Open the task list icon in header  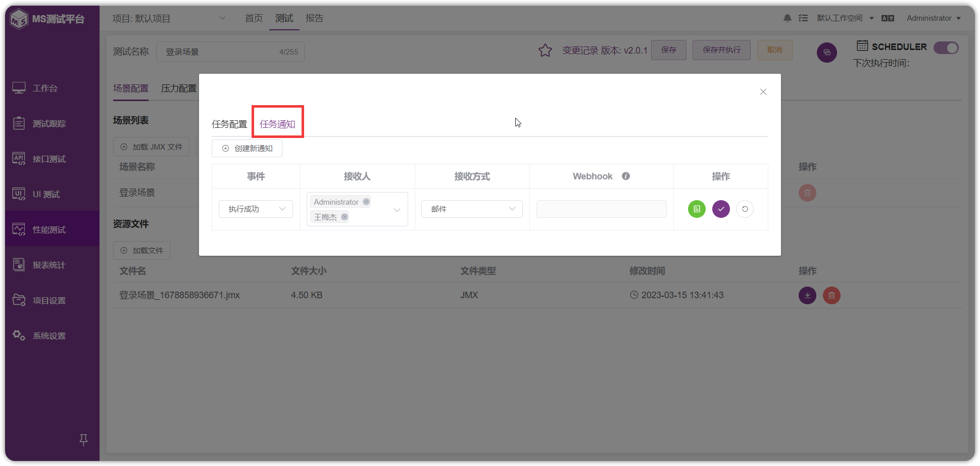(803, 18)
